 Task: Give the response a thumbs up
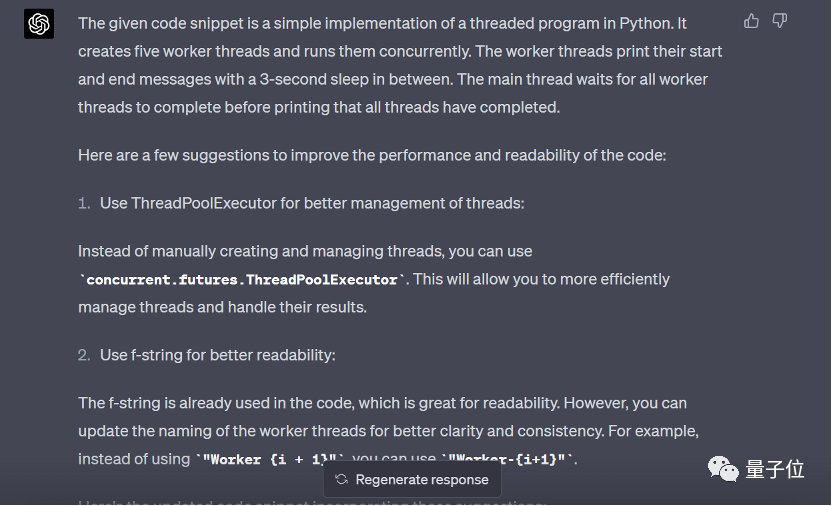pyautogui.click(x=751, y=21)
